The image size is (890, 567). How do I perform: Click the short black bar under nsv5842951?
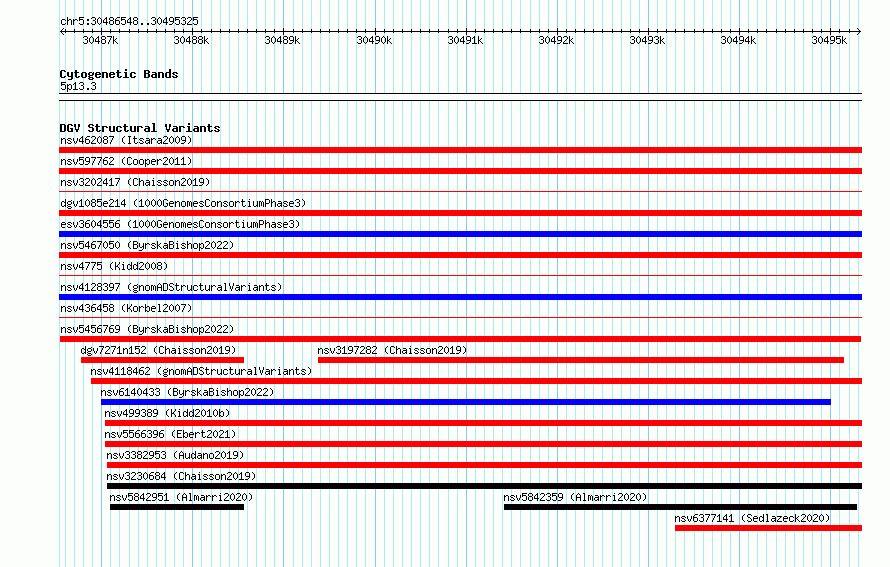177,507
